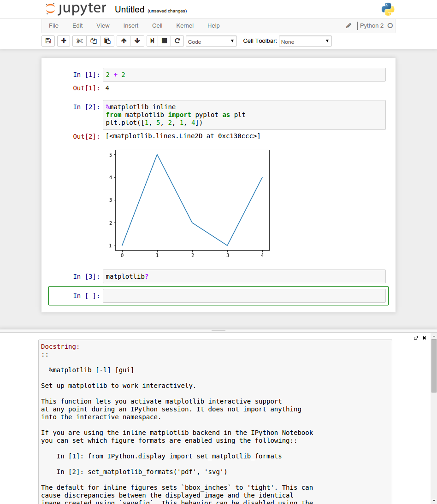This screenshot has height=504, width=437.
Task: Open the Kernel menu
Action: point(185,26)
